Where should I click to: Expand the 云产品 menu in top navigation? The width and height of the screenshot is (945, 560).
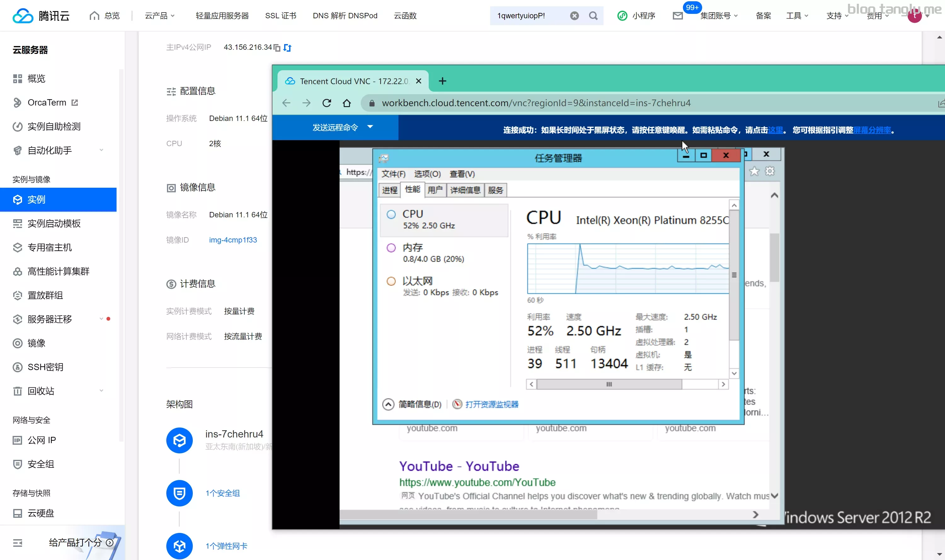pos(159,16)
